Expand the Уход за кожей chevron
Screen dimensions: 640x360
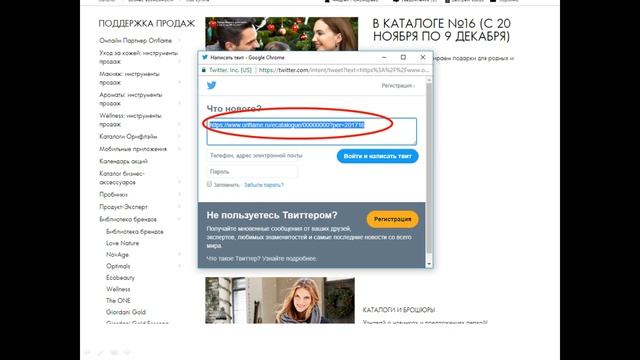(180, 62)
